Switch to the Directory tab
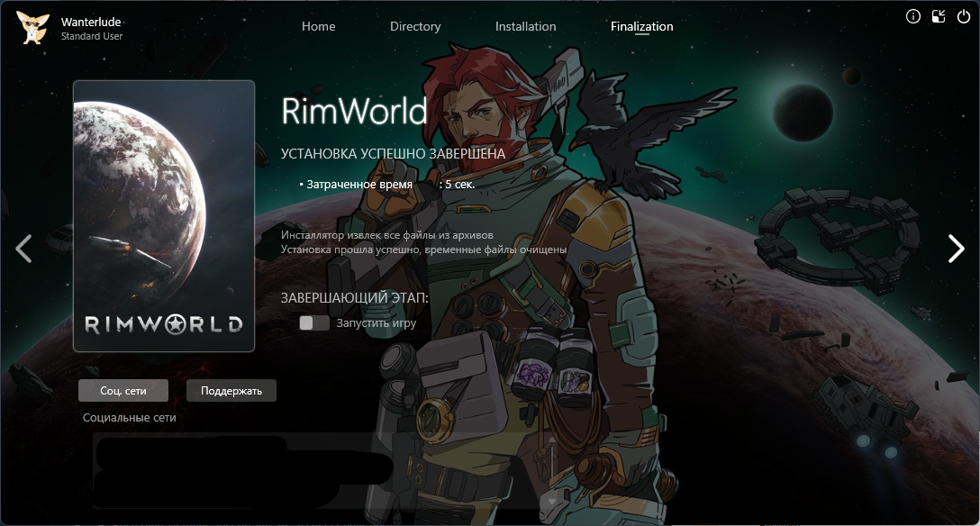Screen dimensions: 980x526 (415, 26)
